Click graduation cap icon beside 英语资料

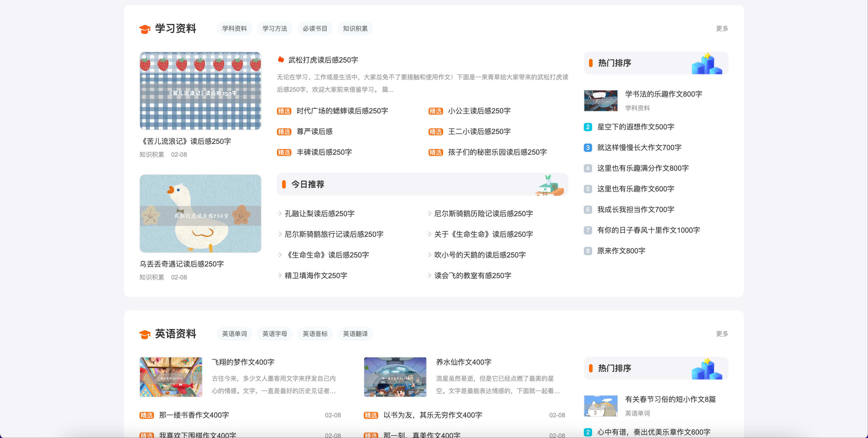[x=145, y=334]
